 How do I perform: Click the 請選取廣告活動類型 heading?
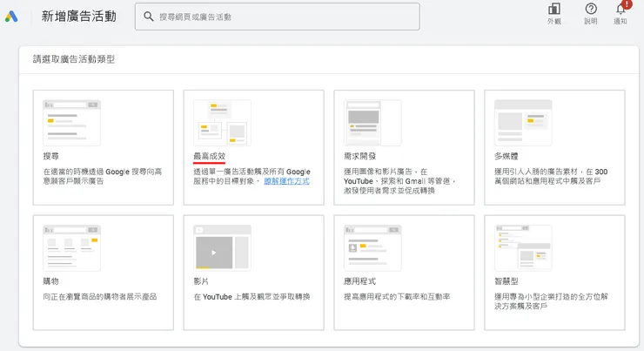coord(74,59)
